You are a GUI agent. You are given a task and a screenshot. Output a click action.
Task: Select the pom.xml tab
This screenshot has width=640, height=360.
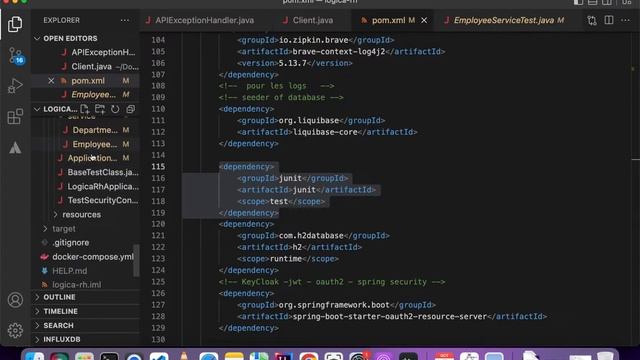[x=388, y=20]
